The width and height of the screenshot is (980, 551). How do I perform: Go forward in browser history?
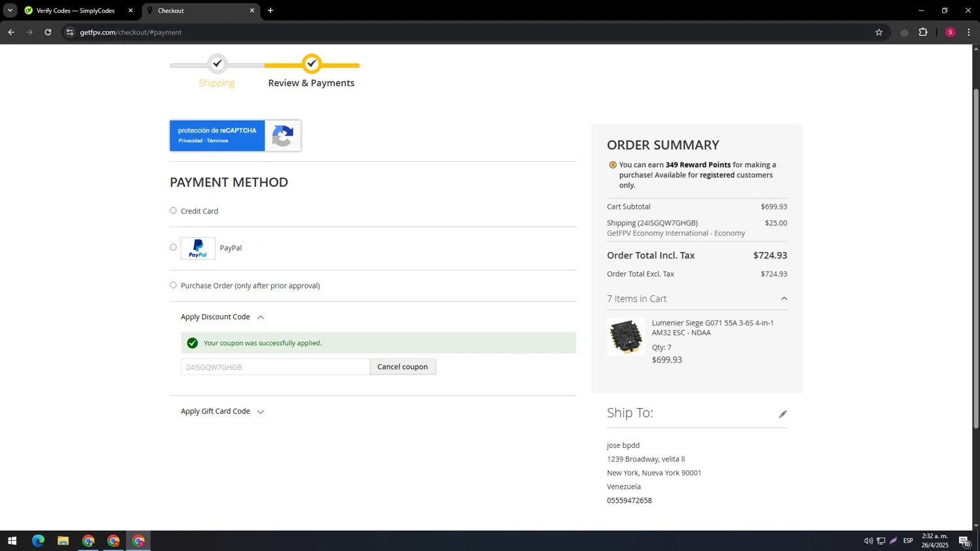[29, 32]
